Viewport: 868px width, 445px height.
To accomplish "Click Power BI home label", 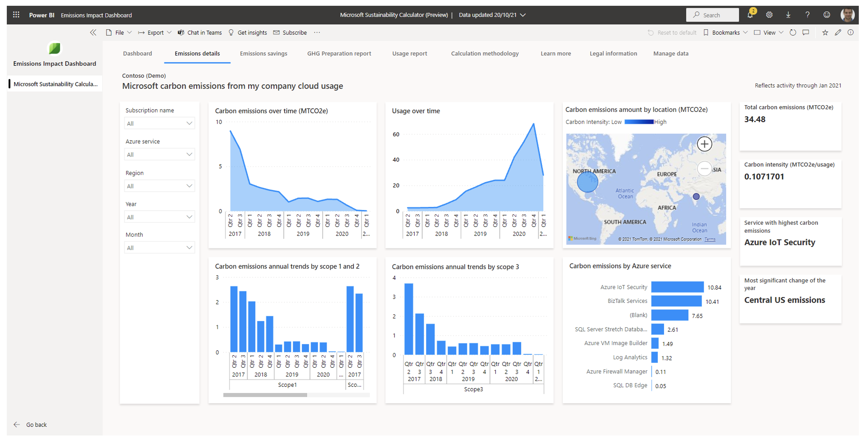I will click(x=41, y=15).
